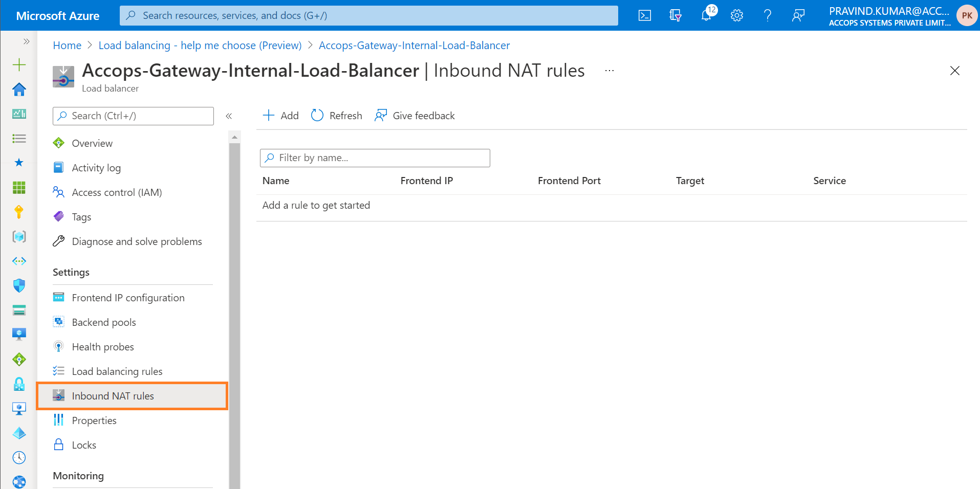Open portal settings gear
Image resolution: width=980 pixels, height=489 pixels.
(737, 15)
